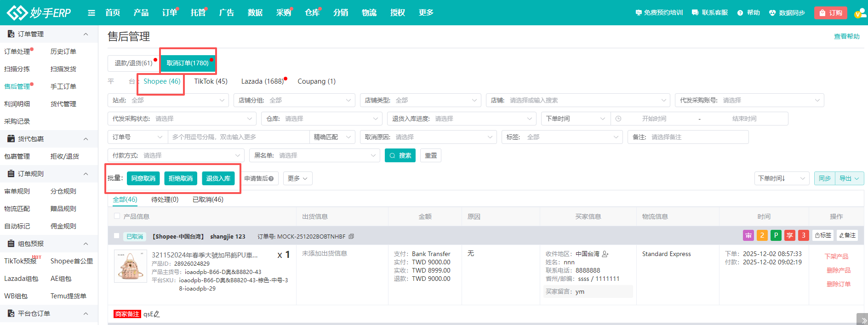Click the 下架产品 link
This screenshot has height=325, width=868.
click(836, 257)
